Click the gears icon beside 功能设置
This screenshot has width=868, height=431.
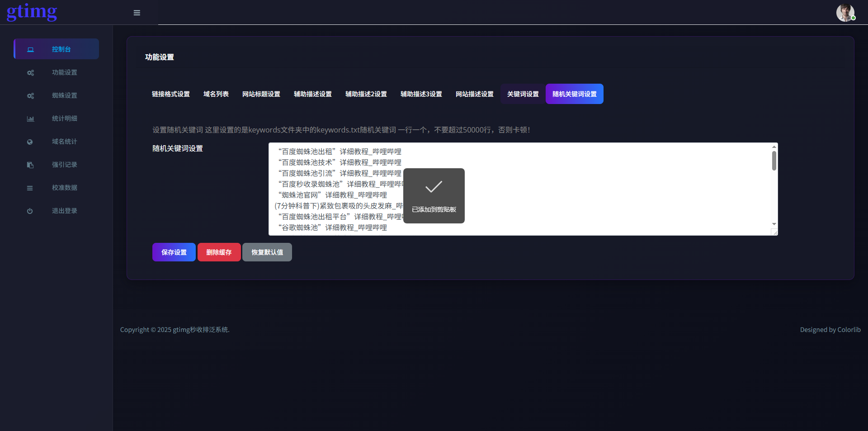click(30, 72)
